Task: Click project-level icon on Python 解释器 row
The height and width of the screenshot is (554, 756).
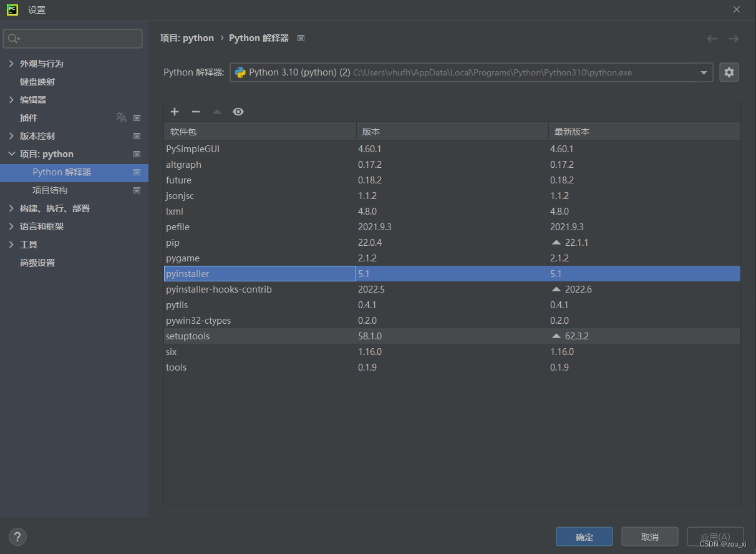Action: pos(137,172)
